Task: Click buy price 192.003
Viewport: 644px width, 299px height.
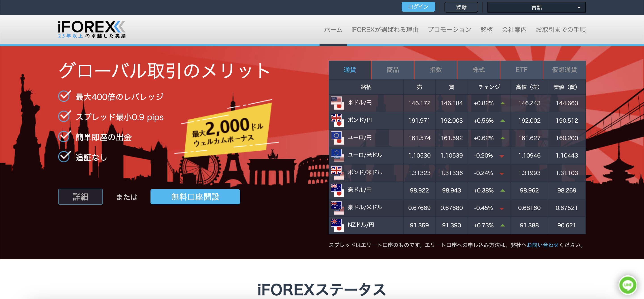Action: [451, 121]
